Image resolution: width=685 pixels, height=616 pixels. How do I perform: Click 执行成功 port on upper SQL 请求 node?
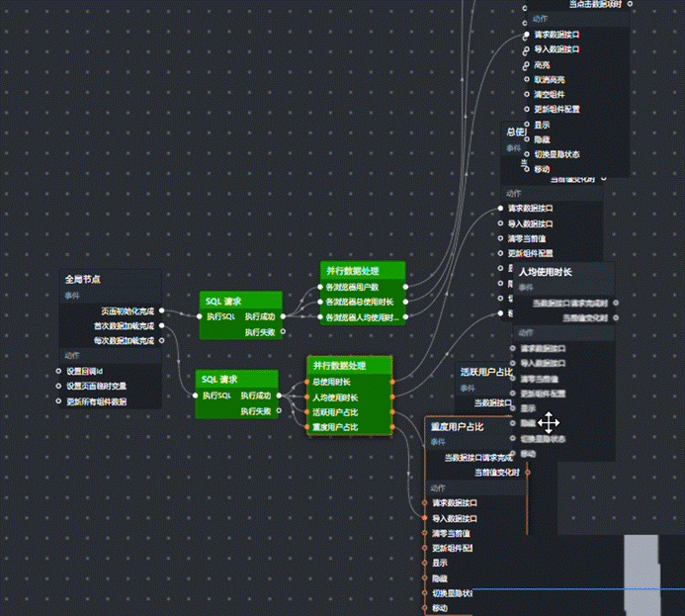[283, 316]
